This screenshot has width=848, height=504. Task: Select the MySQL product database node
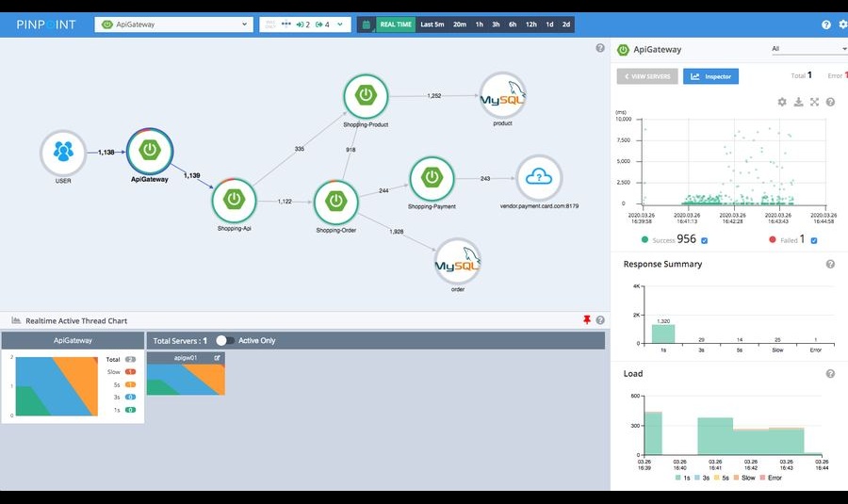(502, 96)
